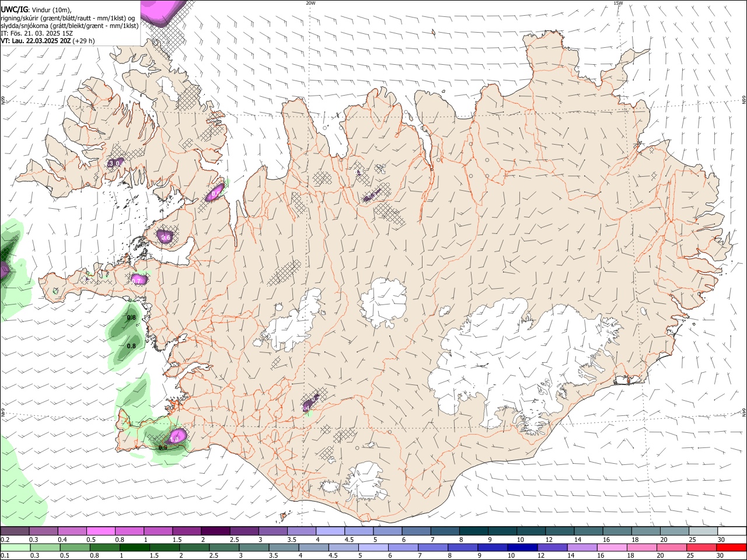The height and width of the screenshot is (560, 747).
Task: Select the lower legend row swatch labeled 2
Action: 194,548
